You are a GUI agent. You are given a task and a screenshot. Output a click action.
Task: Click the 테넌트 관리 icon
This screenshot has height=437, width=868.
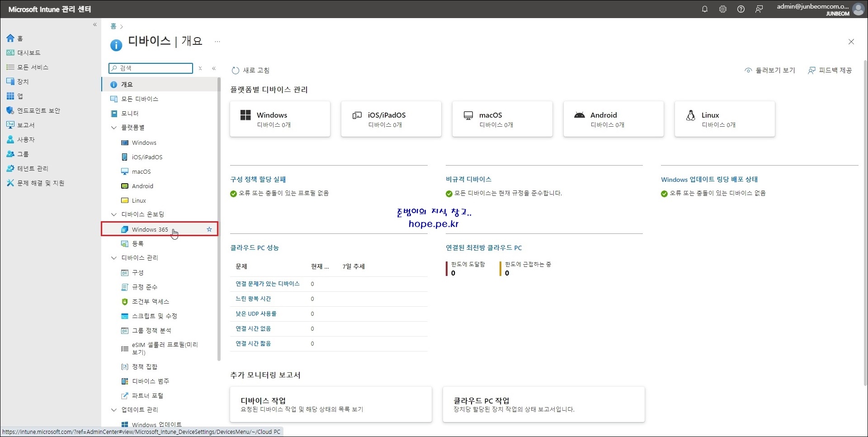pyautogui.click(x=10, y=169)
